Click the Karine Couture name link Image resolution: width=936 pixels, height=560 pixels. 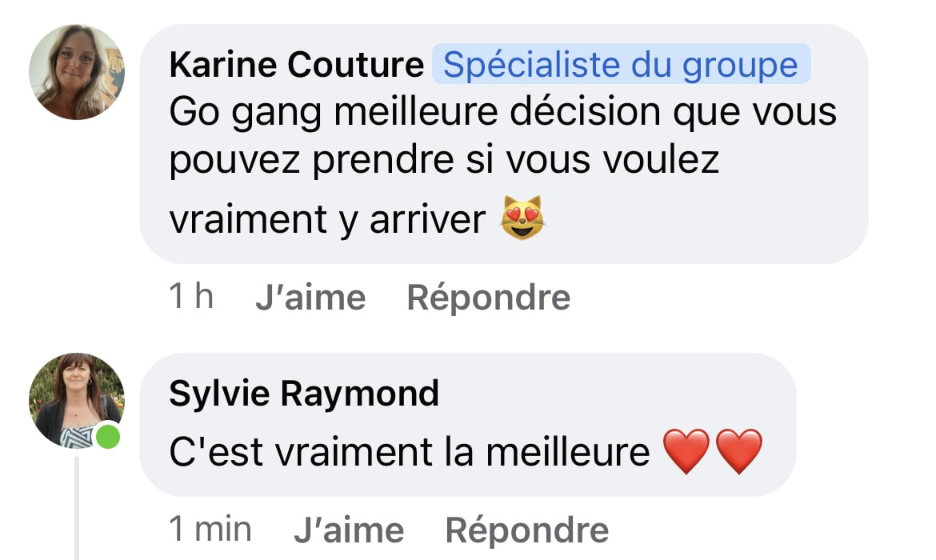click(x=296, y=66)
